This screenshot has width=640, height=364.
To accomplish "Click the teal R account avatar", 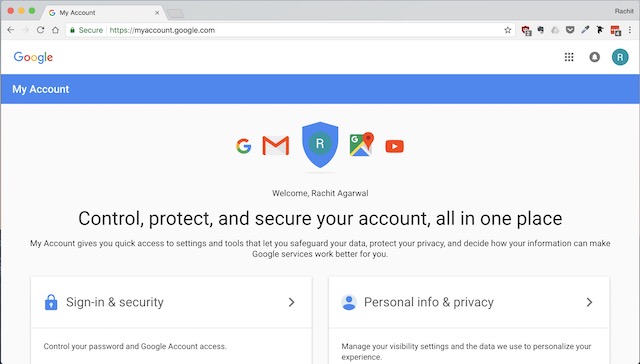I will pos(620,57).
